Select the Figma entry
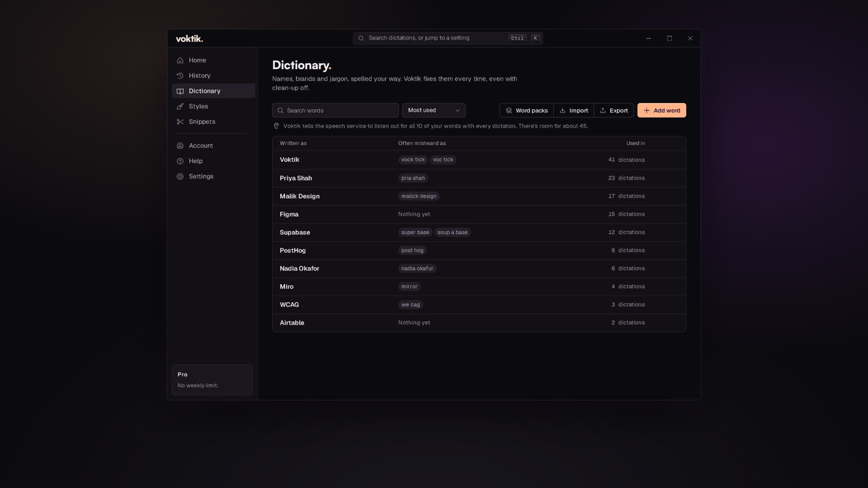 (x=479, y=214)
